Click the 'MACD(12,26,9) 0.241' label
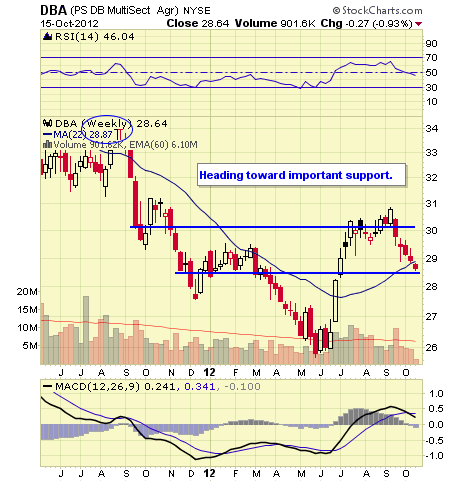The height and width of the screenshot is (482, 460). (115, 387)
